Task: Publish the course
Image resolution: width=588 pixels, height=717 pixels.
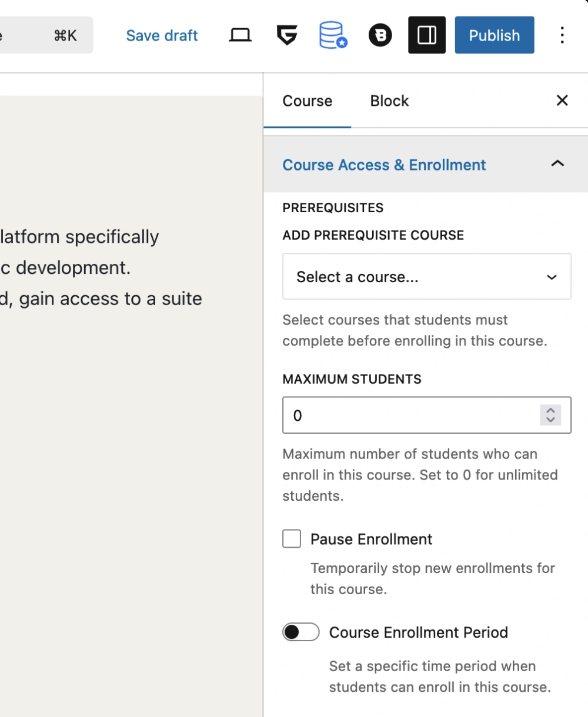Action: [x=494, y=35]
